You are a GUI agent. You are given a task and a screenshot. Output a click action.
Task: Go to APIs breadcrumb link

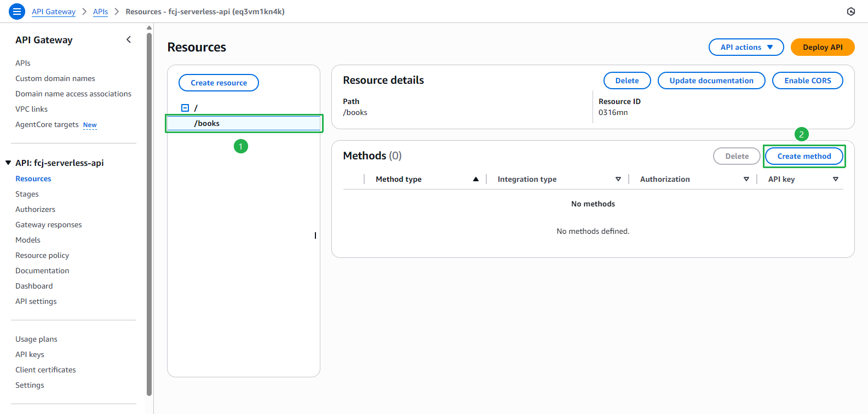100,12
